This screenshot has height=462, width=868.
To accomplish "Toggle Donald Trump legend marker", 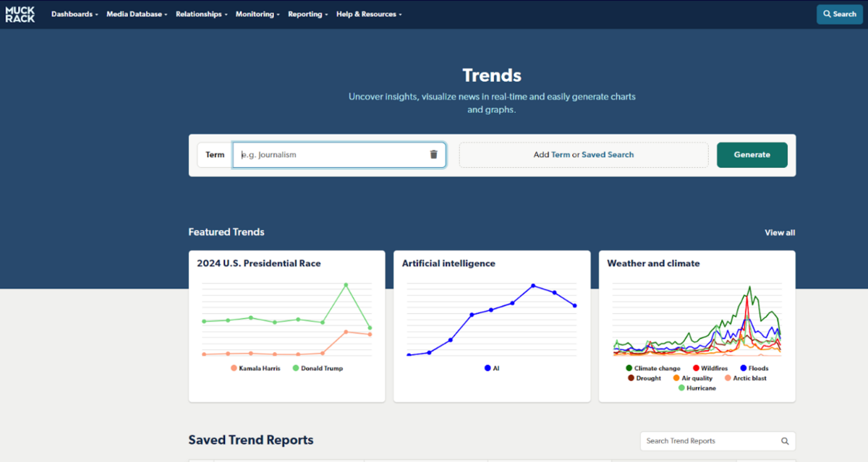I will click(x=296, y=368).
